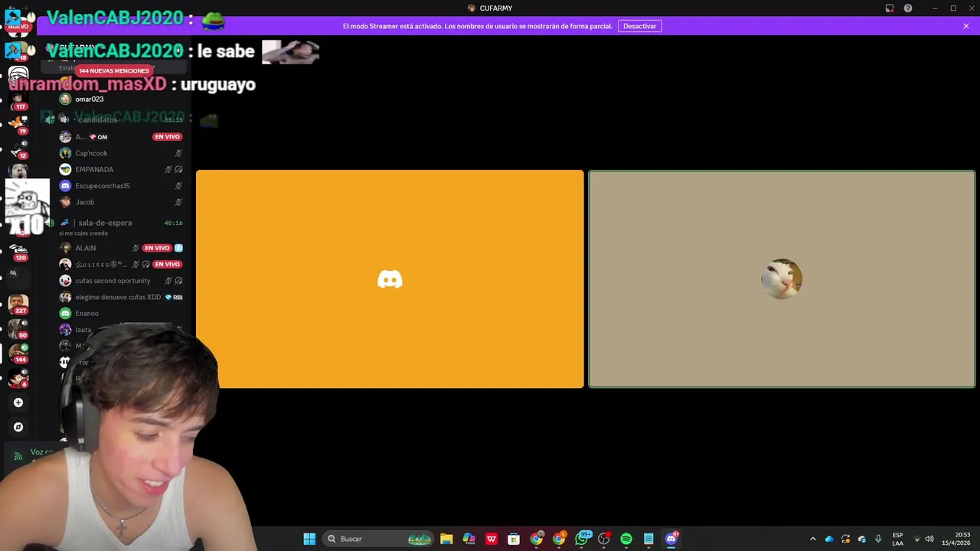Screen dimensions: 980x551
Task: Open Microsoft Store from the taskbar
Action: coord(514,539)
